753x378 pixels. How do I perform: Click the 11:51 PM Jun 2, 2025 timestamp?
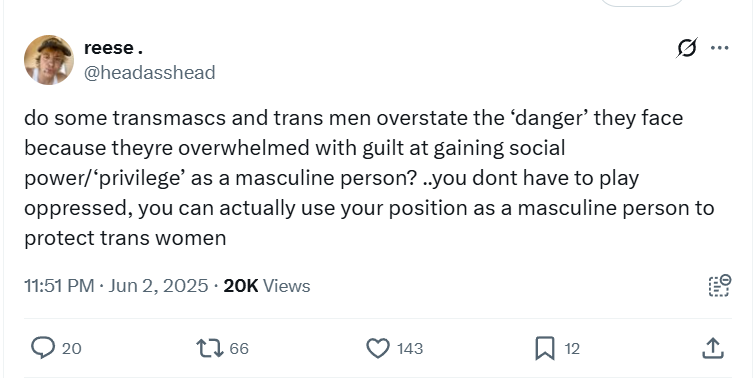[x=116, y=286]
